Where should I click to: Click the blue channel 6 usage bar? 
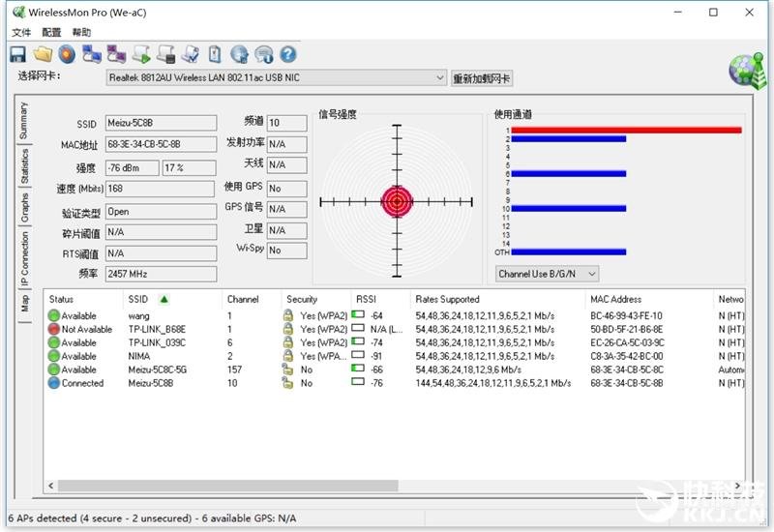tap(569, 174)
